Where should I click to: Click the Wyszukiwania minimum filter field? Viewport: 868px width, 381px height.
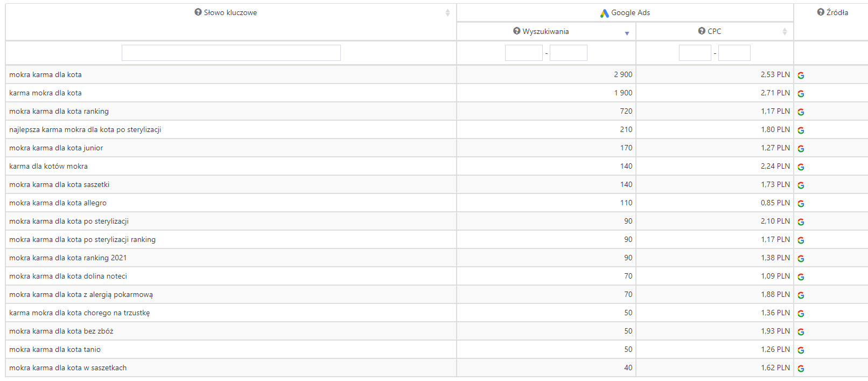(524, 53)
